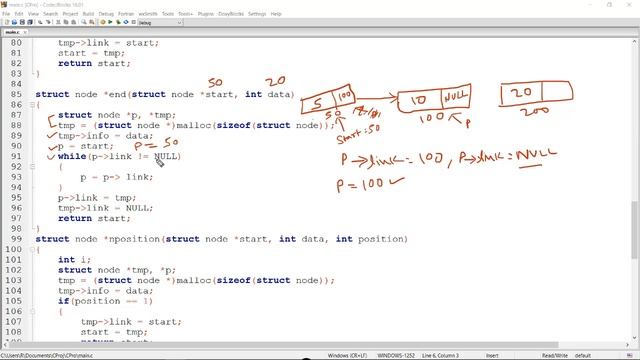
Task: Click the 'int i;' declaration on line 101
Action: [x=74, y=260]
